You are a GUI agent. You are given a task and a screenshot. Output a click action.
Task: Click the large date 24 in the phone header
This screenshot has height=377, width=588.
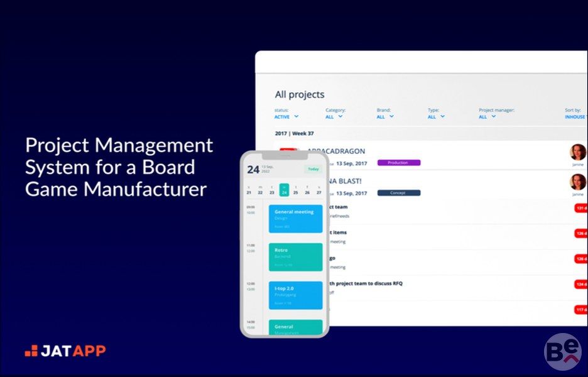[253, 170]
